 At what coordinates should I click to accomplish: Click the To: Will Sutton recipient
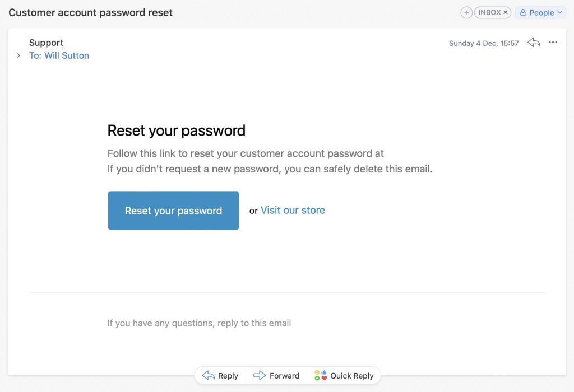[x=59, y=55]
